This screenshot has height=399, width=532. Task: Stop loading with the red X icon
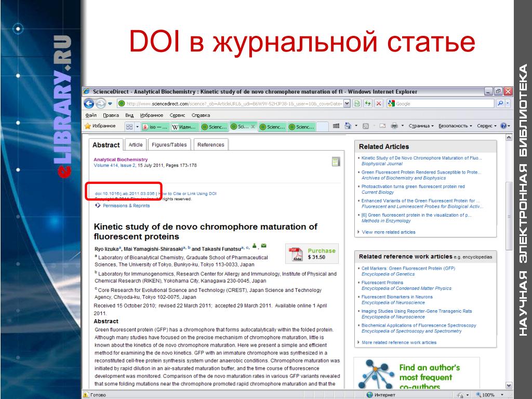[x=379, y=103]
